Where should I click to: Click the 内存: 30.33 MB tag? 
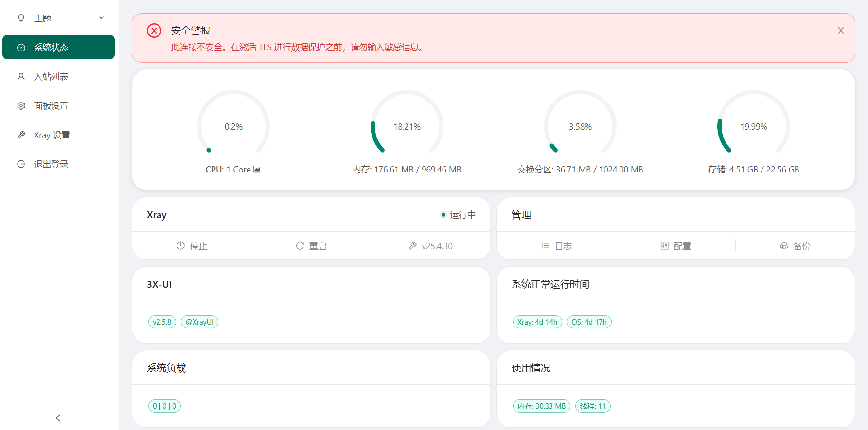click(x=541, y=406)
